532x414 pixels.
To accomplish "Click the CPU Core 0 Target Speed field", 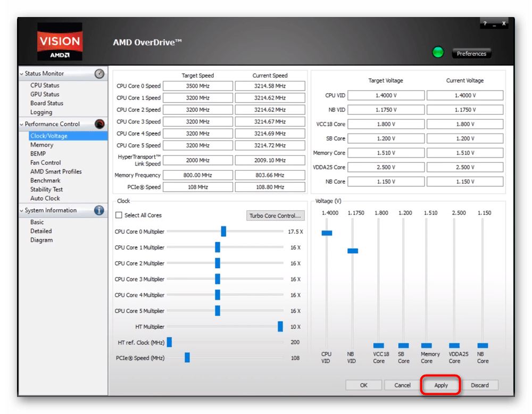I will pos(198,86).
